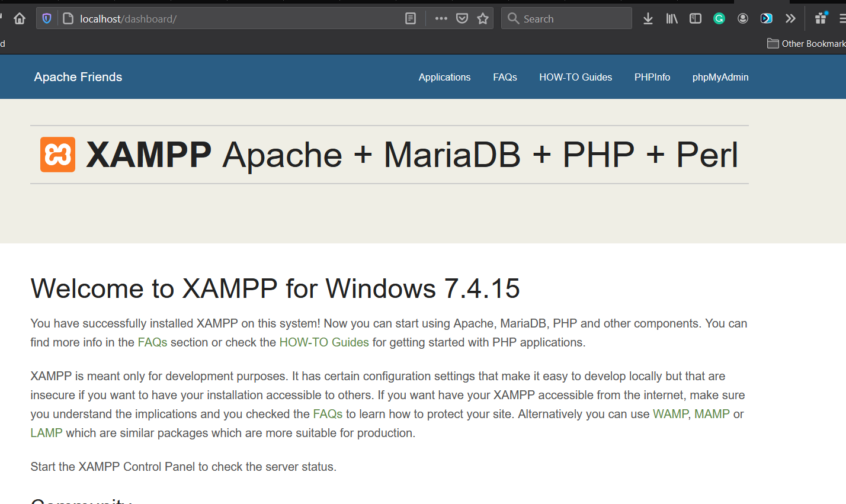Open the Firefox account icon
Screen dimensions: 846x504
(x=743, y=18)
